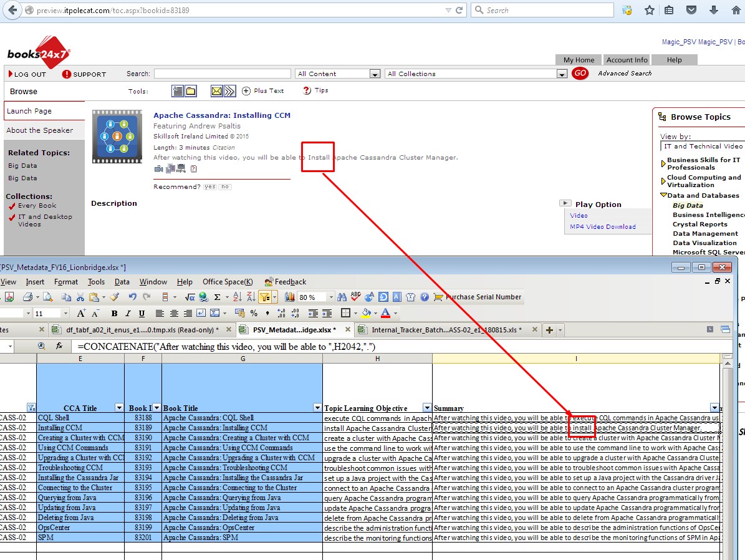The width and height of the screenshot is (745, 560).
Task: Open the Tools menu in spreadsheet
Action: coord(96,282)
